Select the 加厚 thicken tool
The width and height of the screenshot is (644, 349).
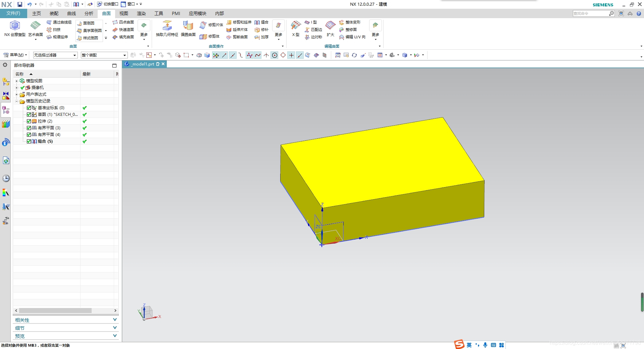pos(261,37)
